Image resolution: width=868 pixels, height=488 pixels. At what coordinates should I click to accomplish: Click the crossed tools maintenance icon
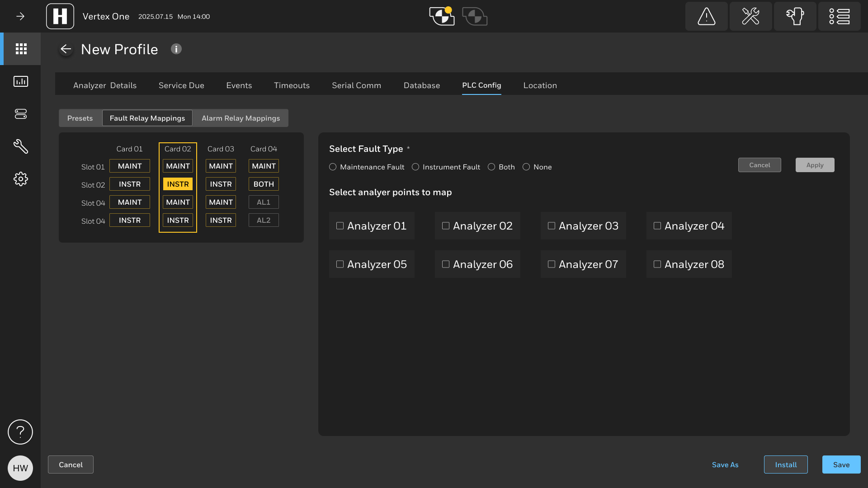750,16
